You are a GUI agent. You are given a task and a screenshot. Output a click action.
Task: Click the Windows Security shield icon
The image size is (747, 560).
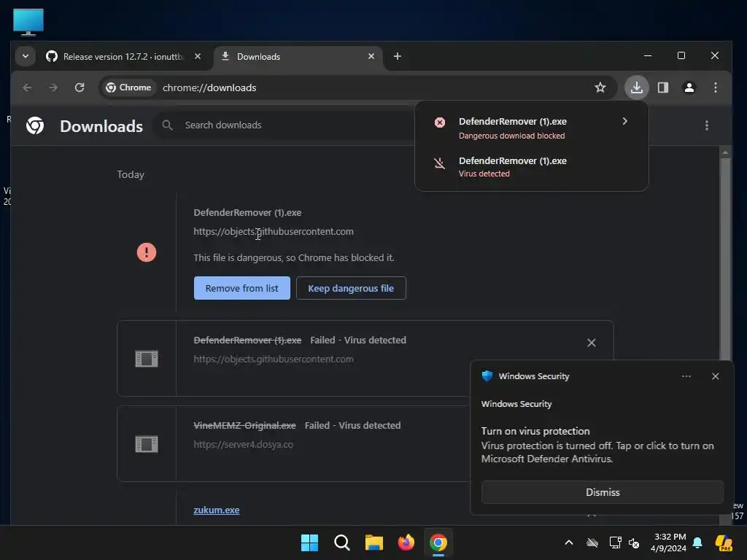[x=487, y=376]
